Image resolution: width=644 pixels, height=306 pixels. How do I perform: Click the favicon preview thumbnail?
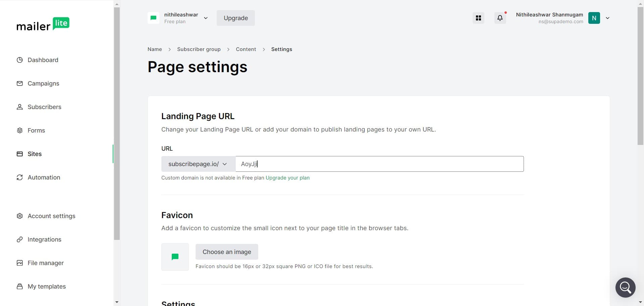175,257
